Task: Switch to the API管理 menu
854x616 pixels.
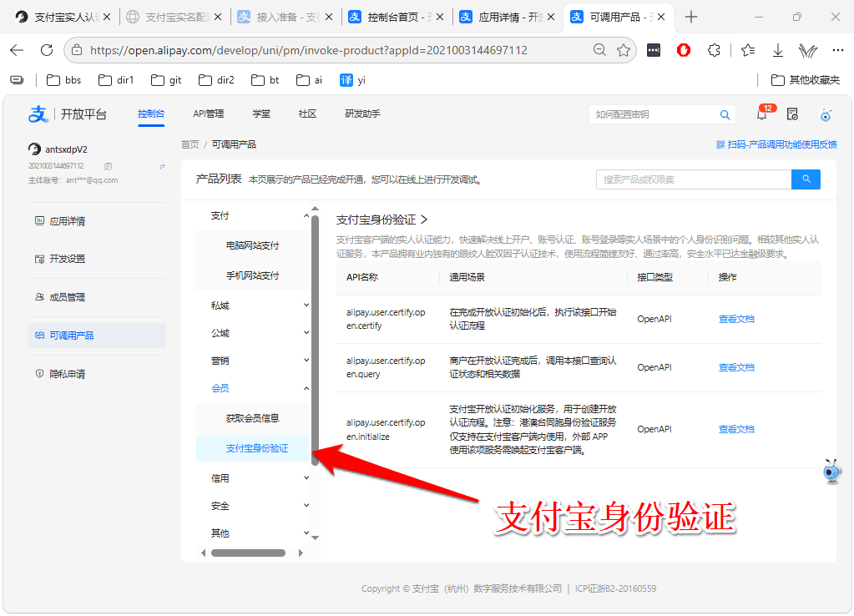Action: [x=209, y=114]
